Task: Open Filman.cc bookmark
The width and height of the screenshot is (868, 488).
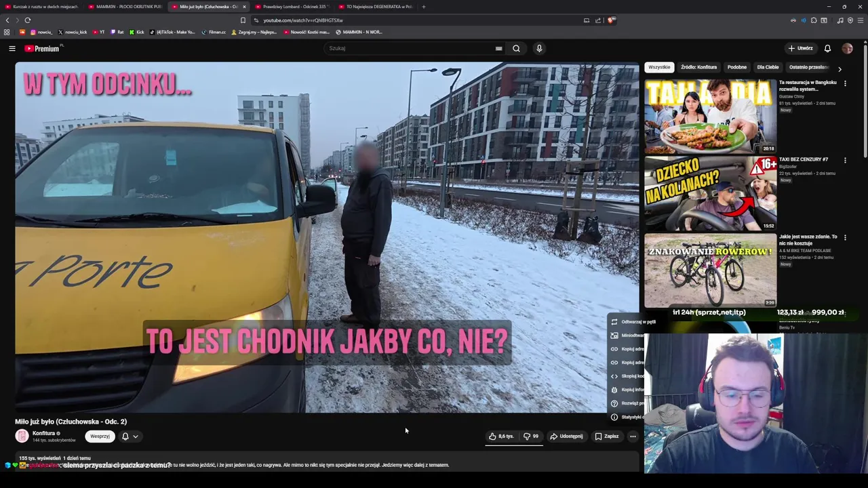Action: pos(213,32)
